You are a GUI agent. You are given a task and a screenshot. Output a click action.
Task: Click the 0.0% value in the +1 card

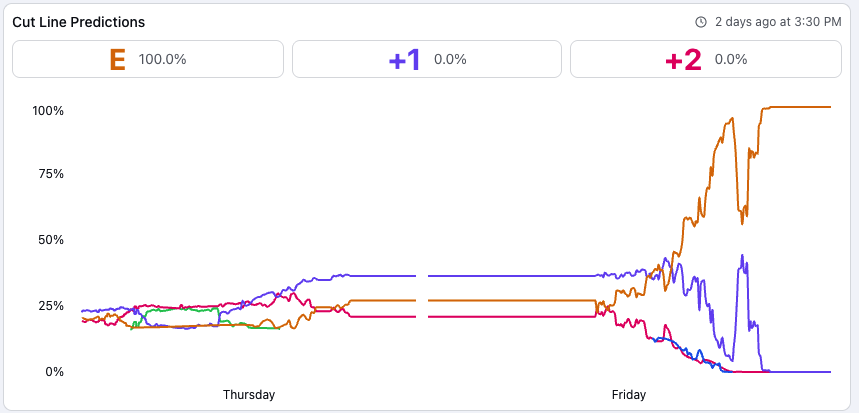click(x=450, y=59)
